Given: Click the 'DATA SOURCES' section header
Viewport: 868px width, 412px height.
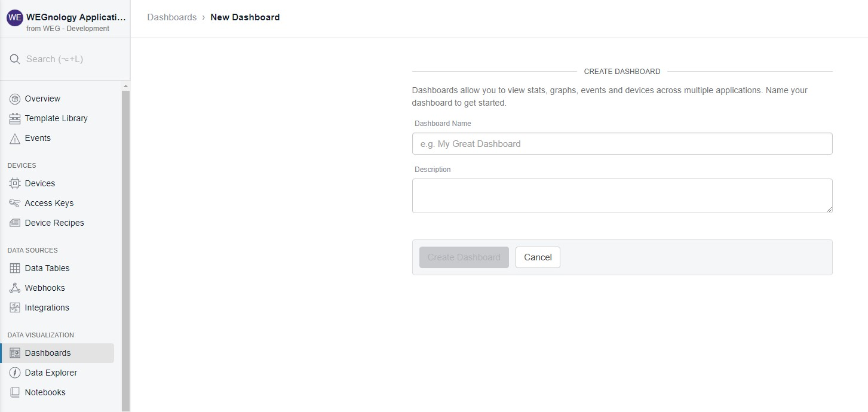Looking at the screenshot, I should pyautogui.click(x=32, y=250).
